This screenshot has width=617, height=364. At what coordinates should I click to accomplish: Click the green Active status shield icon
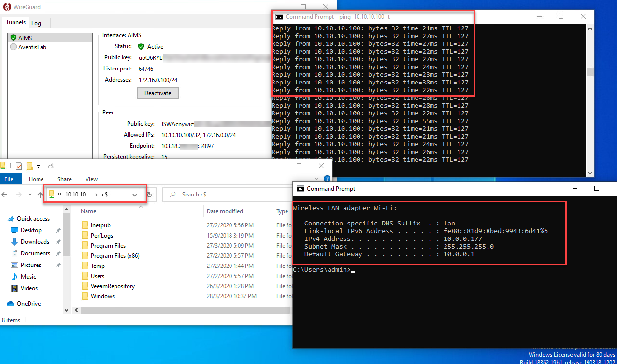point(140,47)
